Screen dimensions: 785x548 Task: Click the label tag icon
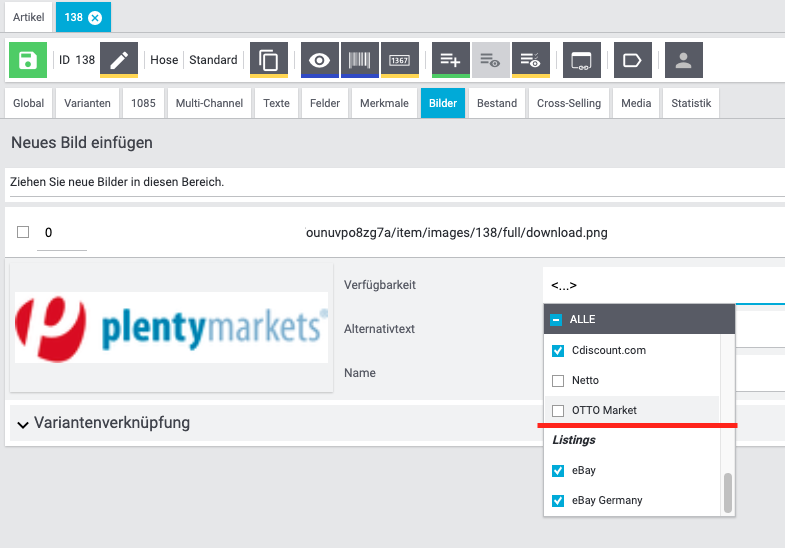pyautogui.click(x=632, y=60)
